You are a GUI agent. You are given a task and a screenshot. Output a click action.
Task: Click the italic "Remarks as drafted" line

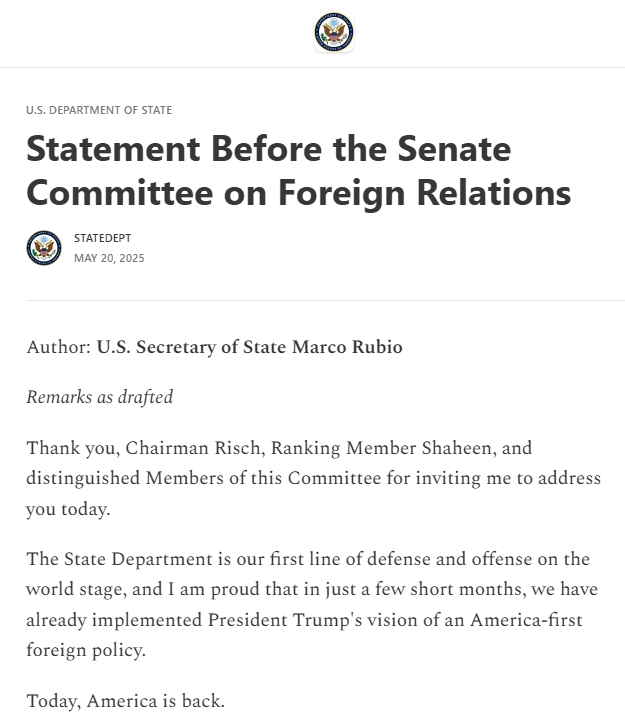(100, 397)
